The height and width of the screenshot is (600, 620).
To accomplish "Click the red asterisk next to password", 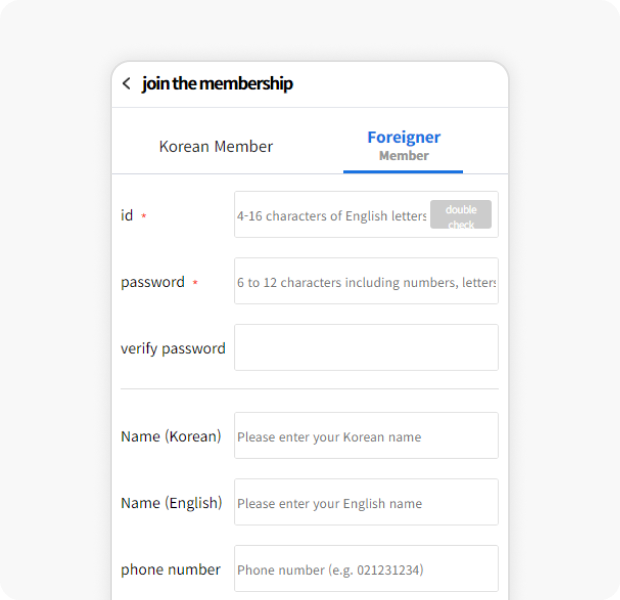I will coord(195,283).
